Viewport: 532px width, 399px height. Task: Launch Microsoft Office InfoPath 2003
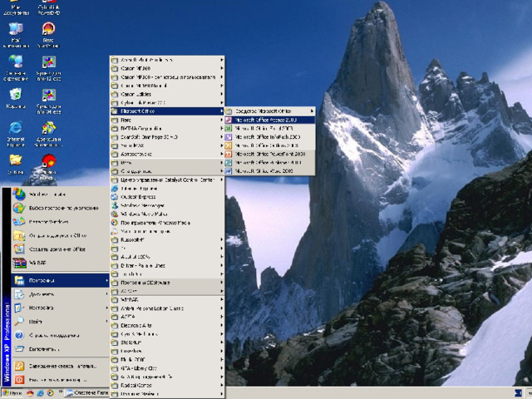click(269, 136)
